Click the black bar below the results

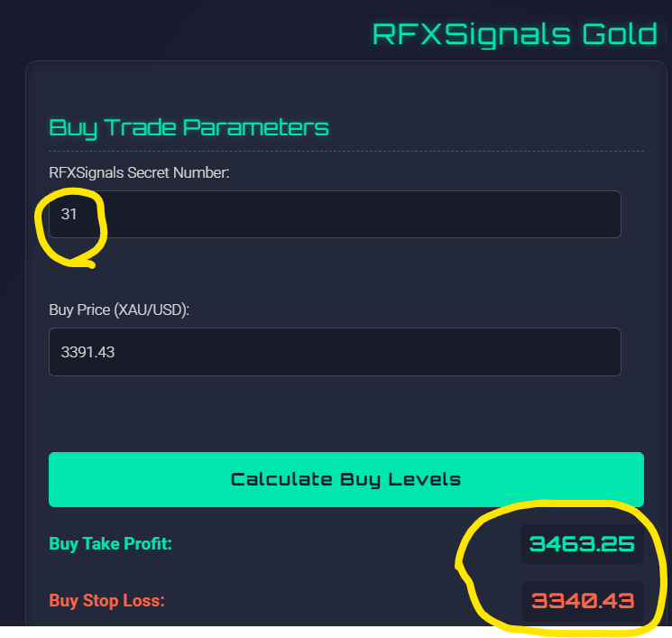(336, 632)
